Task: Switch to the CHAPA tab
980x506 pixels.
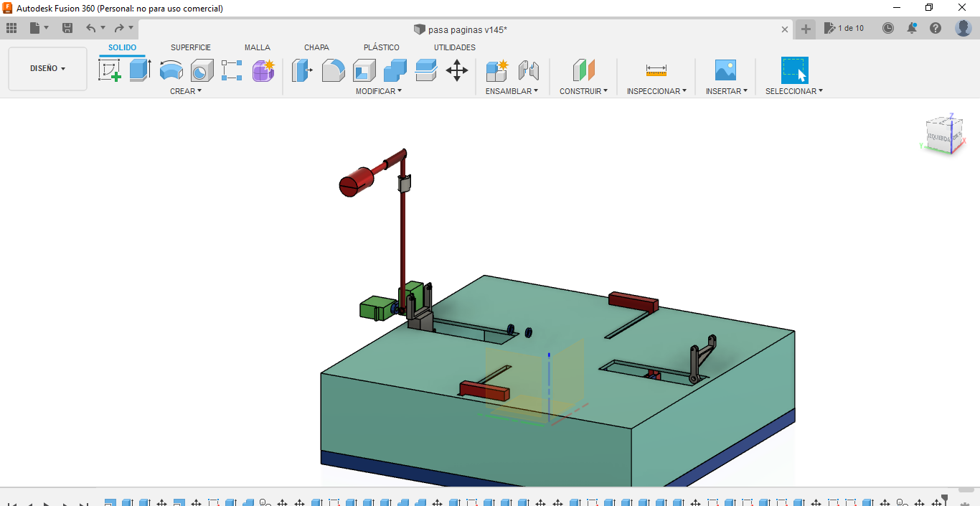Action: point(316,47)
